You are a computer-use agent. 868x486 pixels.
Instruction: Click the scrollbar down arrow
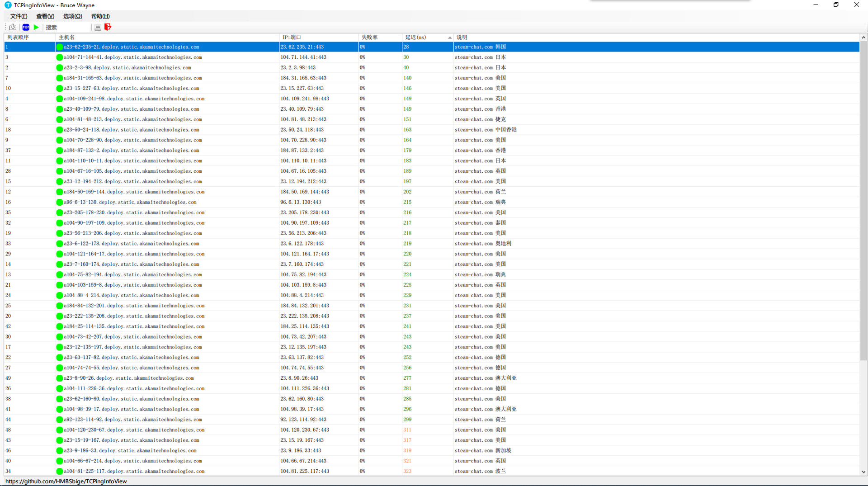tap(863, 472)
